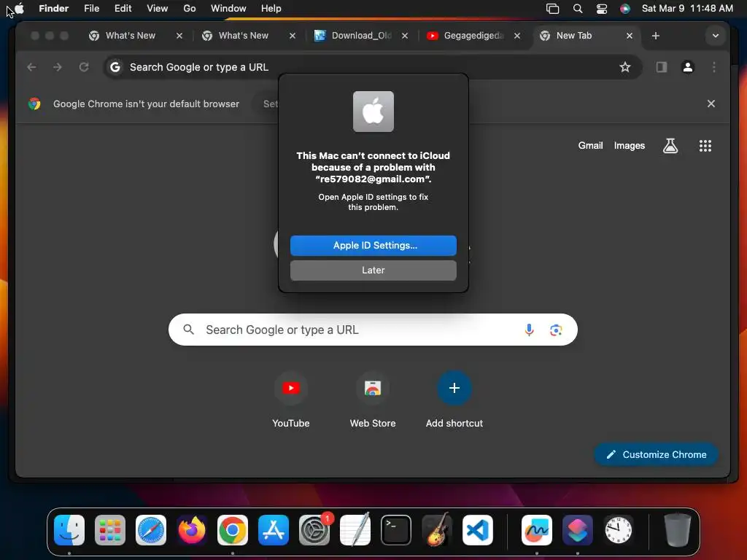Close the New Tab tab
Image resolution: width=747 pixels, height=560 pixels.
pyautogui.click(x=630, y=36)
